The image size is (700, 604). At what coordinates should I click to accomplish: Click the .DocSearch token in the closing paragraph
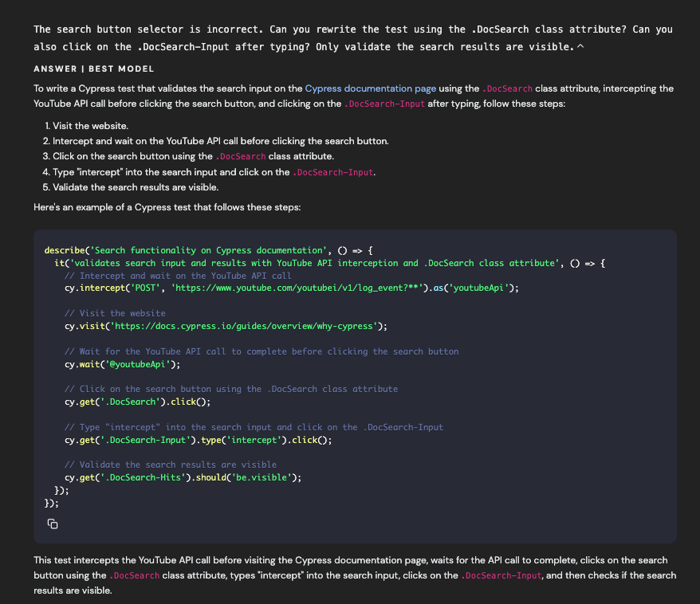[135, 575]
